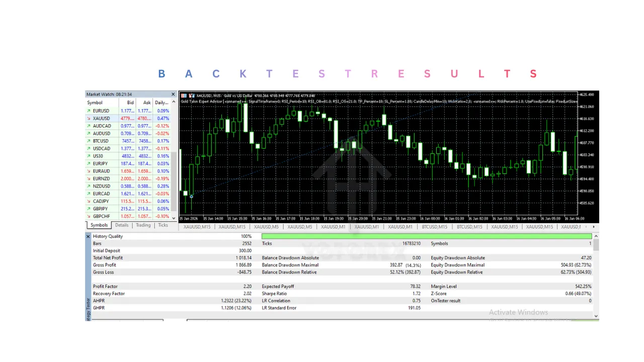
Task: Click the down arrow icon beside EURNZD
Action: tap(89, 178)
